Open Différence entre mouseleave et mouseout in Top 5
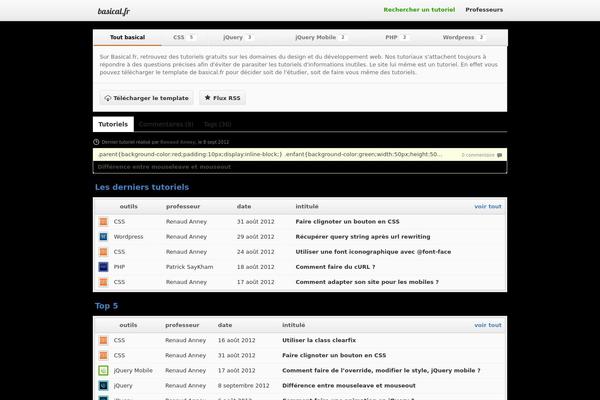 (x=349, y=385)
